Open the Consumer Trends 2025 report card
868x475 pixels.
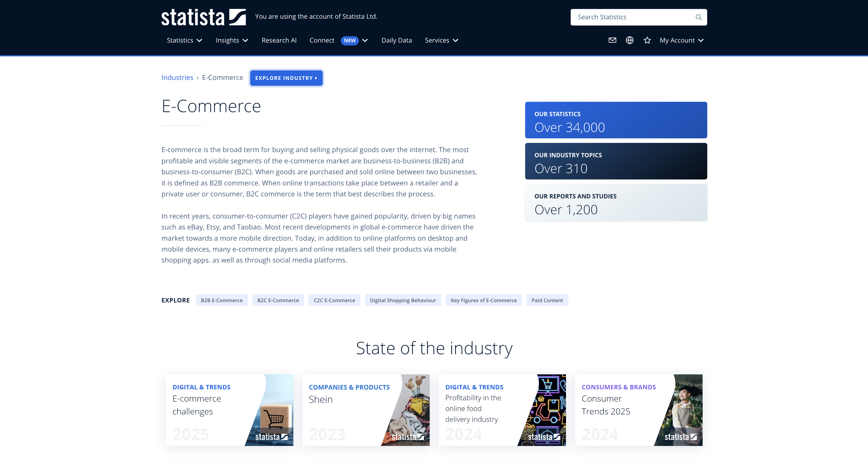[638, 410]
